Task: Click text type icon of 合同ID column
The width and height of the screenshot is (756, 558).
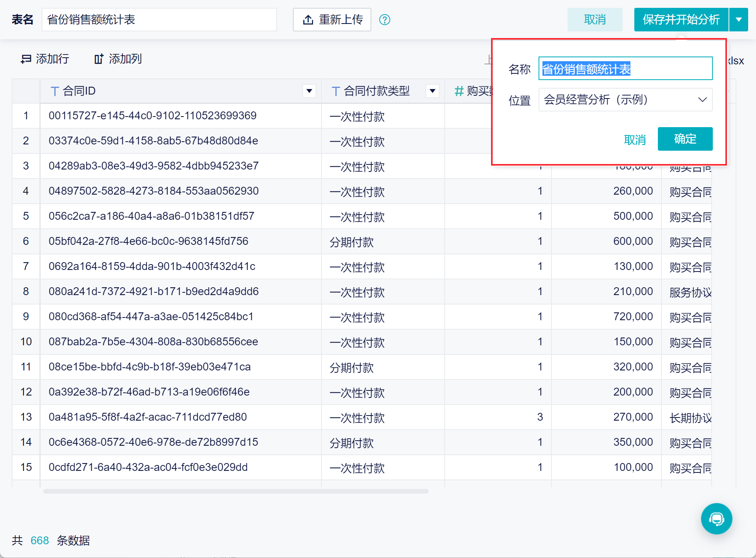Action: (x=55, y=91)
